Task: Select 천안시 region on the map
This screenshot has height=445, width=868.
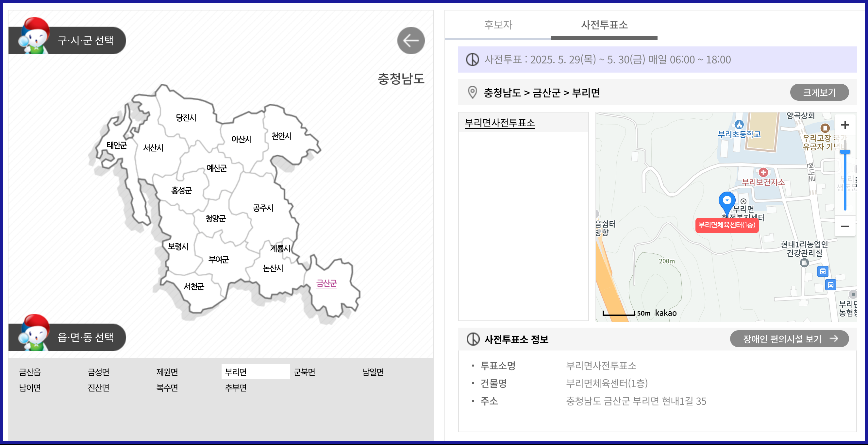Action: pos(281,136)
